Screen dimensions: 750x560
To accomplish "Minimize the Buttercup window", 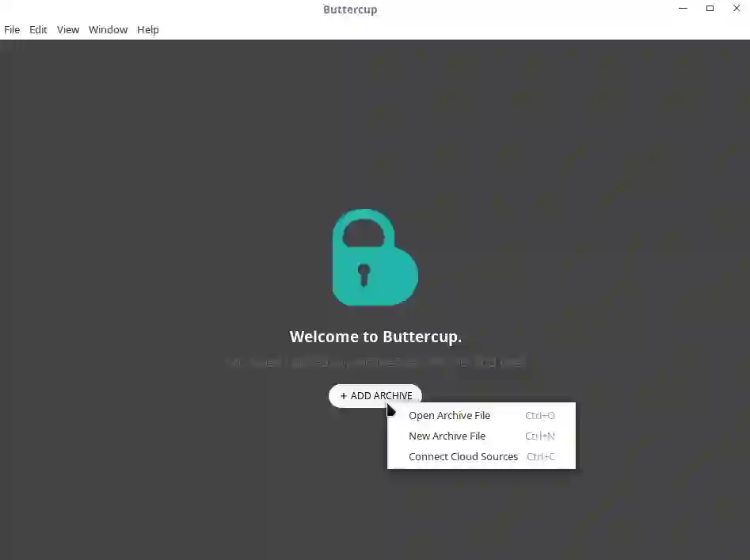I will [x=683, y=8].
